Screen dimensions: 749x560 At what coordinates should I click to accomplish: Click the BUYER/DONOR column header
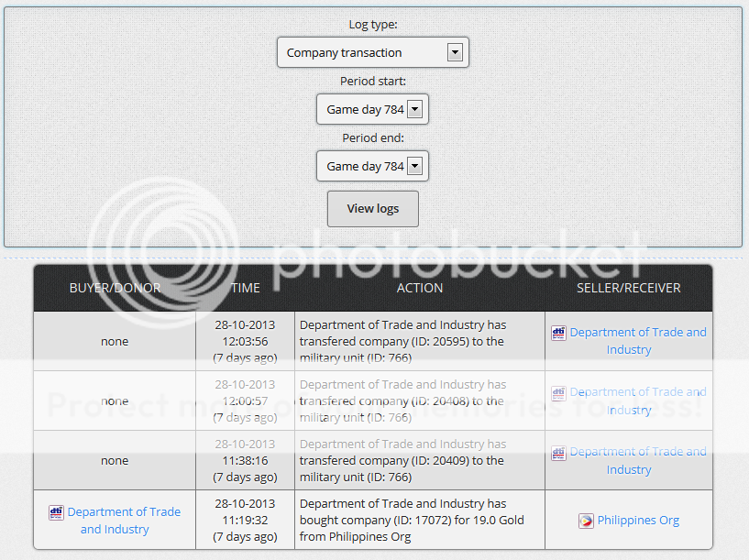click(x=116, y=288)
